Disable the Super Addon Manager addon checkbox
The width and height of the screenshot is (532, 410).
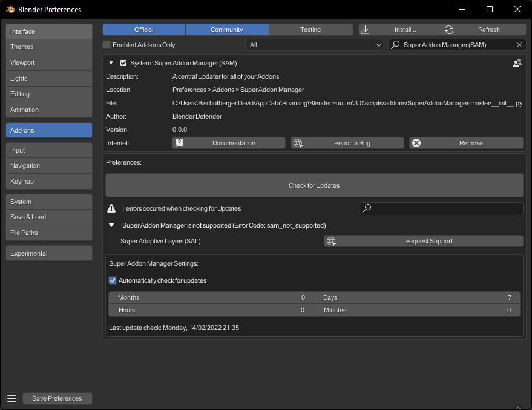tap(123, 62)
